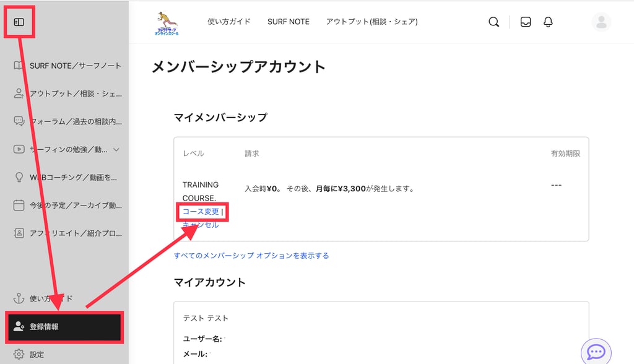This screenshot has height=364, width=634.
Task: Open アウトプット(相談・シェア) in top navigation
Action: 372,22
